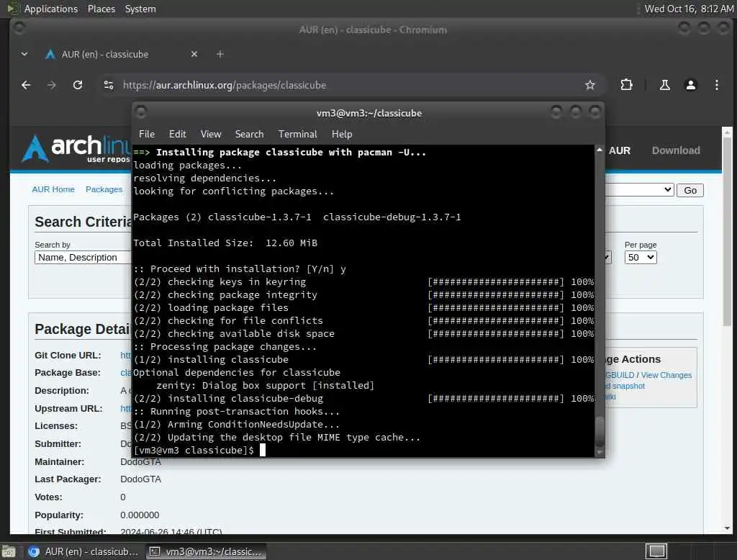
Task: Click the Votes value 0
Action: (122, 497)
